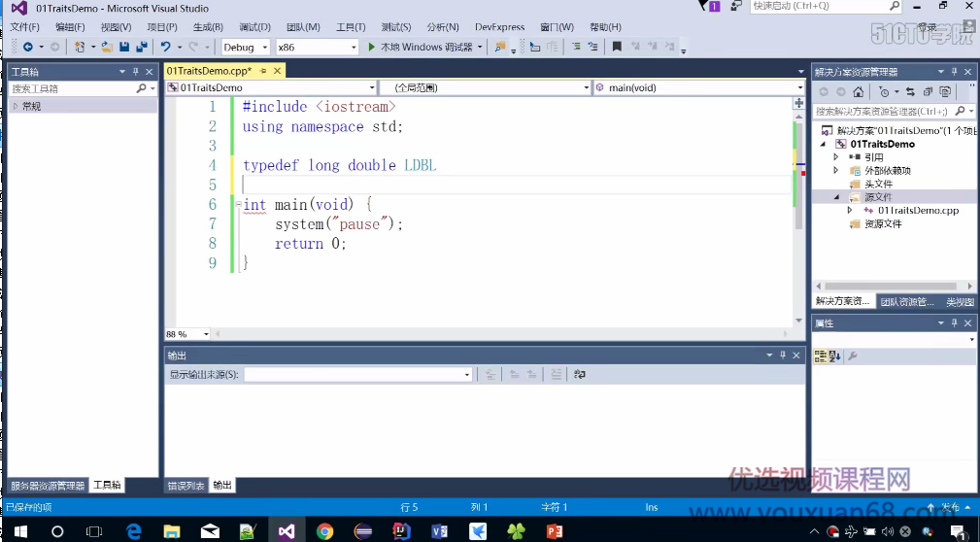
Task: Open the Debug configuration dropdown
Action: click(x=245, y=47)
